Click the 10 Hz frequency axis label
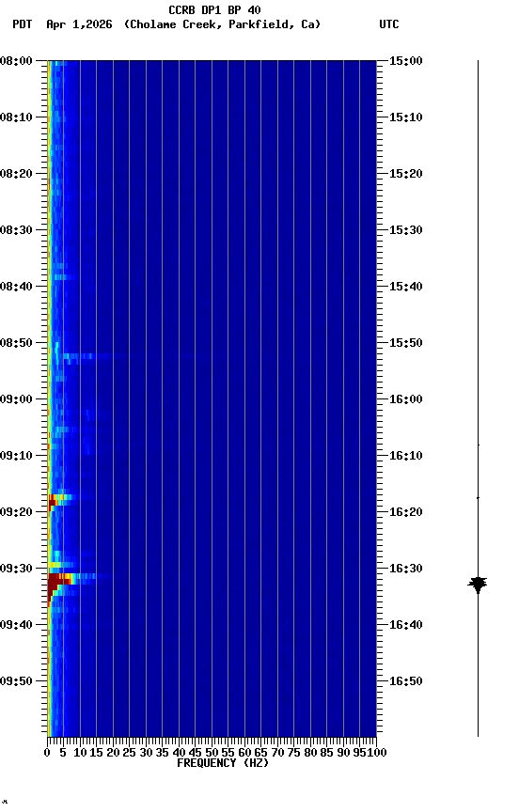Viewport: 519px width, 812px height. tap(80, 753)
